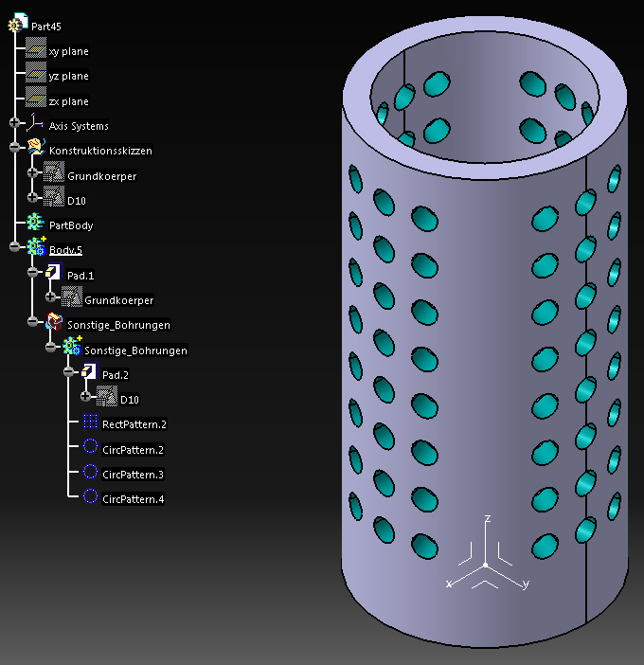This screenshot has height=665, width=644.
Task: Expand D10 sketch under Pad.2
Action: (85, 396)
